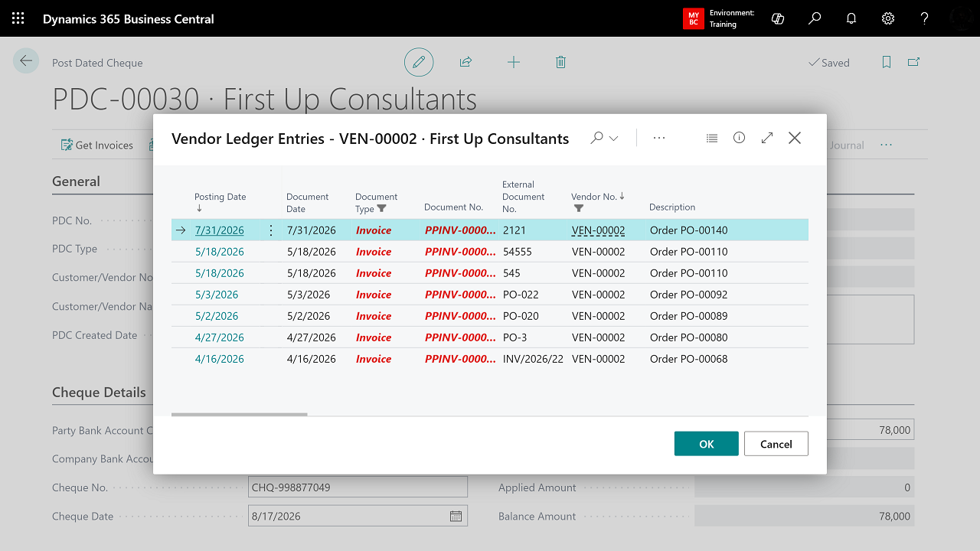
Task: Open the Copilot icon in top bar
Action: pos(778,18)
